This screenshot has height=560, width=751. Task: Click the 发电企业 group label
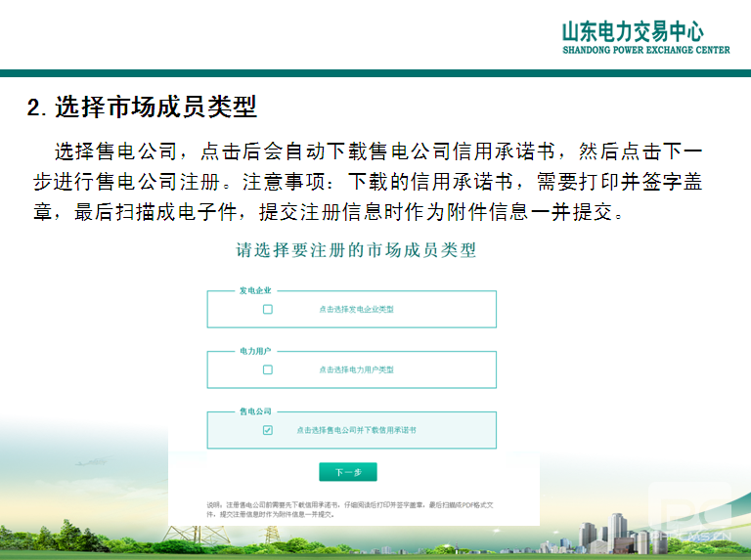click(255, 290)
